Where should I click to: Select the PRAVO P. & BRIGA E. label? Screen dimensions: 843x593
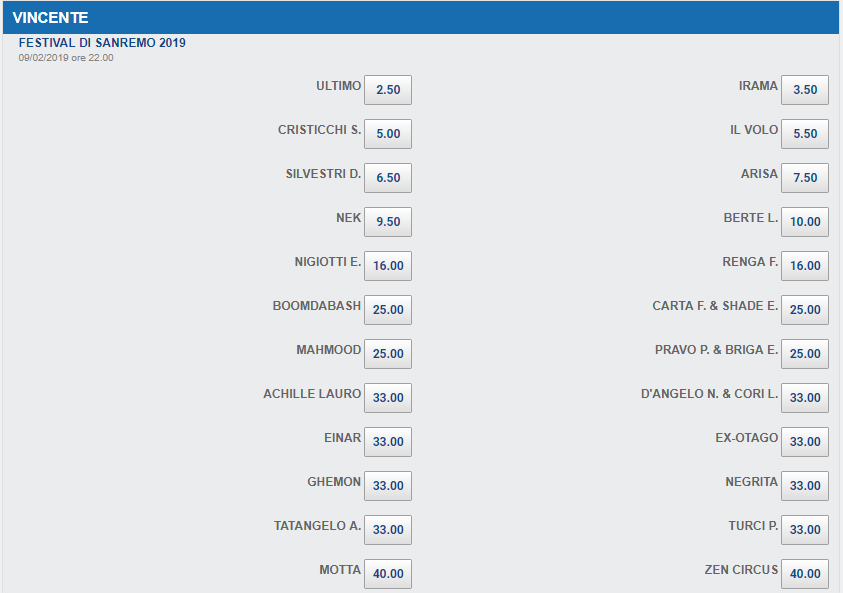716,351
